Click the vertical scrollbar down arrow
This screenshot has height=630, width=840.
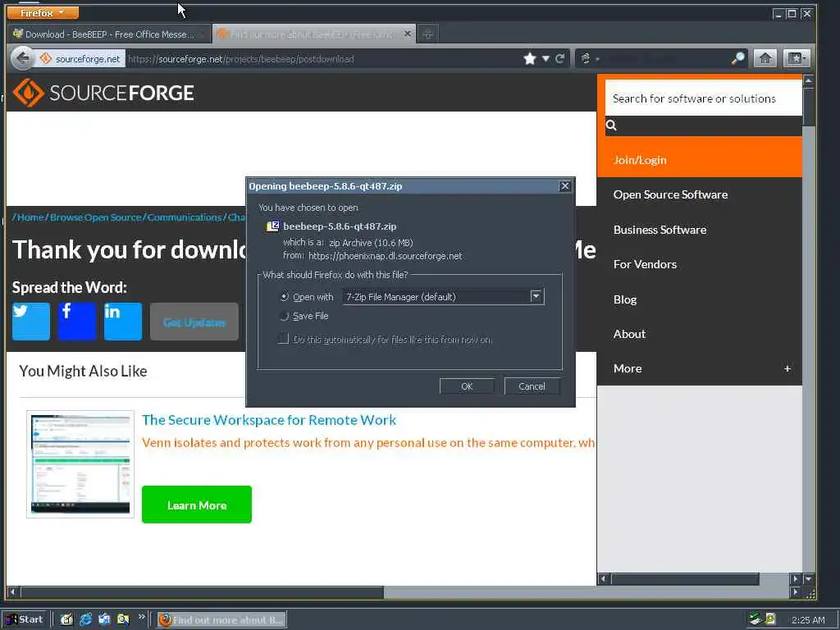click(808, 578)
